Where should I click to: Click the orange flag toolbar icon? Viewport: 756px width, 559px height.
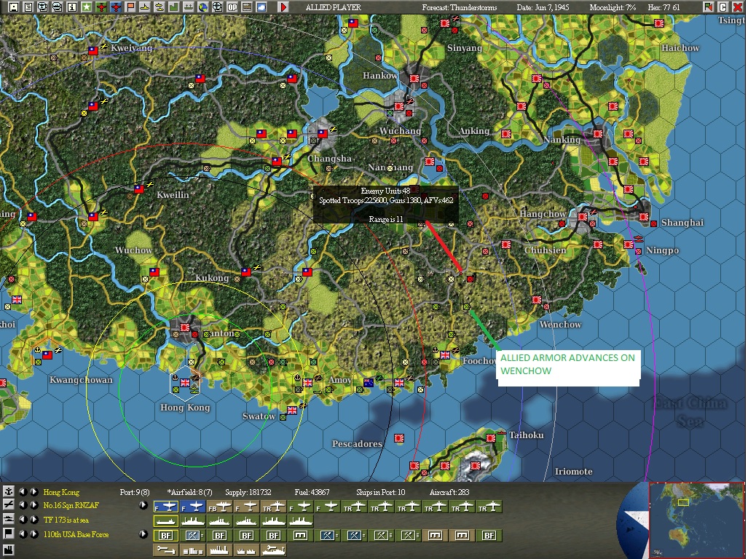point(130,7)
